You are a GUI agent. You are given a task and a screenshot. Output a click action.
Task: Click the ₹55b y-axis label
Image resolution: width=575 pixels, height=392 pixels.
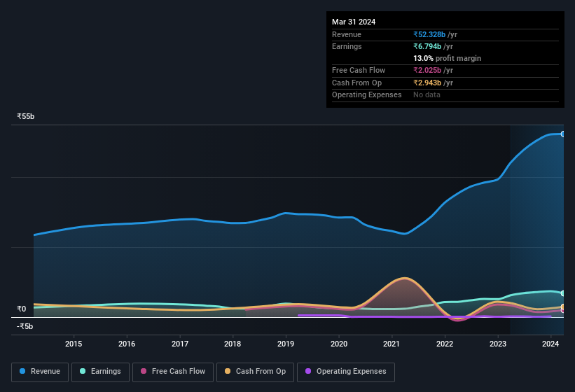click(26, 116)
